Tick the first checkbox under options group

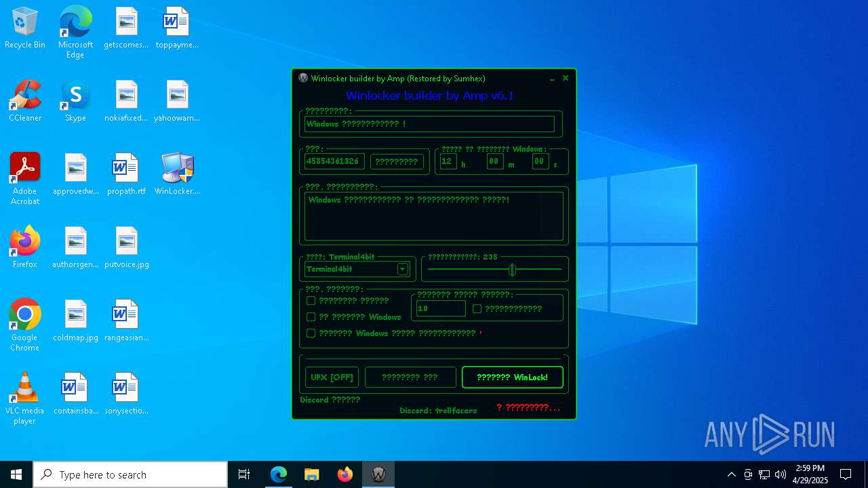coord(311,301)
